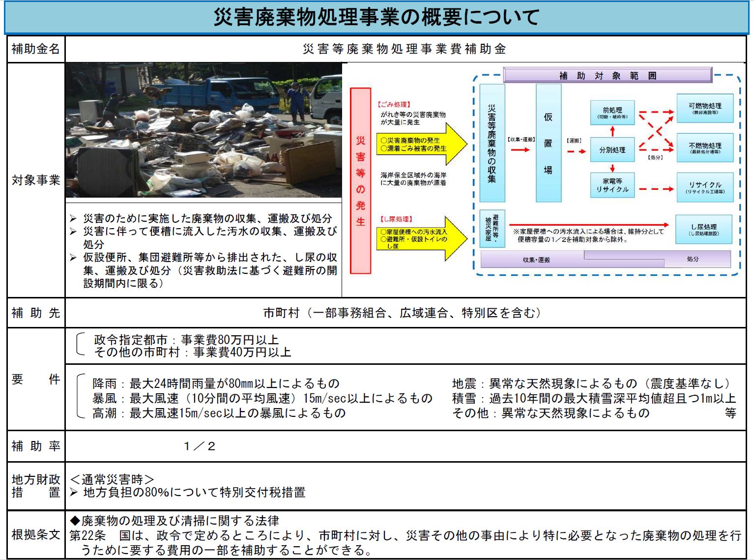
Task: Click the box 可燃物処理
Action: pyautogui.click(x=705, y=108)
